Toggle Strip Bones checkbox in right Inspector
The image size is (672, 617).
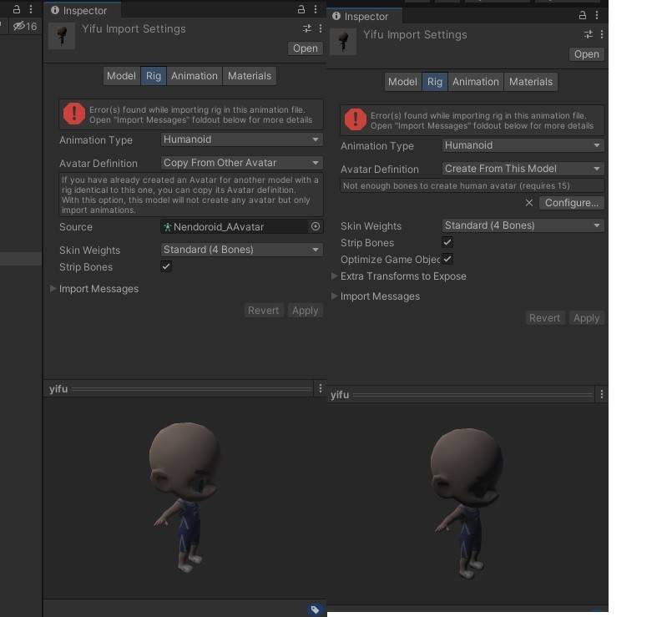(447, 242)
